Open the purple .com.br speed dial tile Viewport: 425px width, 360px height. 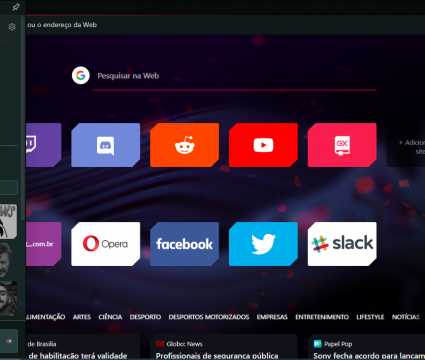[43, 244]
